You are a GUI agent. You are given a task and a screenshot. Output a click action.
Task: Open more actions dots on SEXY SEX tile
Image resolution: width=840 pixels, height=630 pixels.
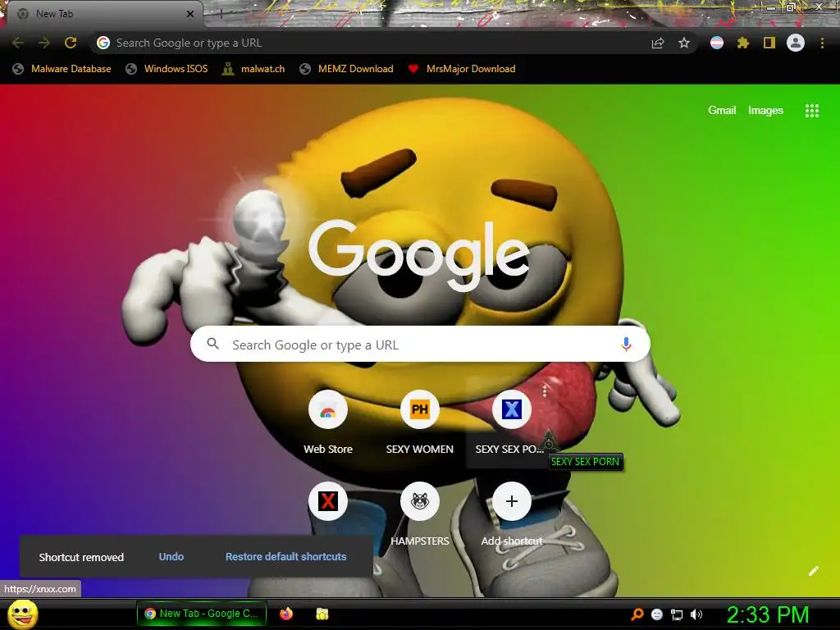[x=545, y=390]
